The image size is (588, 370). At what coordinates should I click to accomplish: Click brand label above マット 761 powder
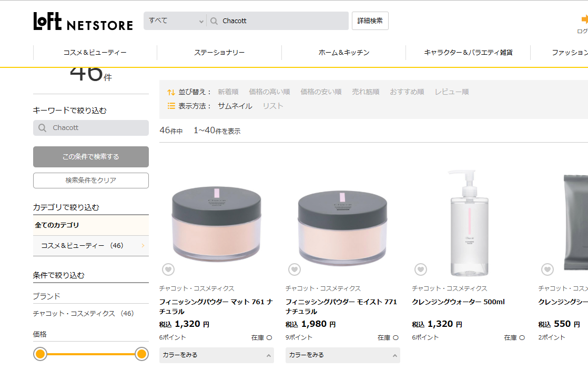coord(197,288)
